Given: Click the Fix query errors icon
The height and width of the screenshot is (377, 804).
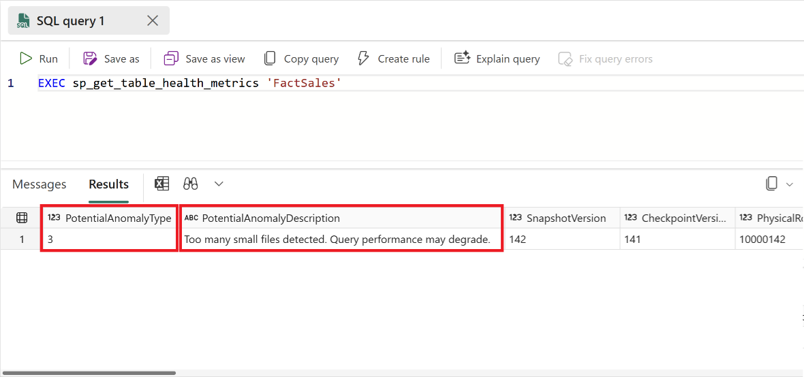Looking at the screenshot, I should tap(565, 59).
